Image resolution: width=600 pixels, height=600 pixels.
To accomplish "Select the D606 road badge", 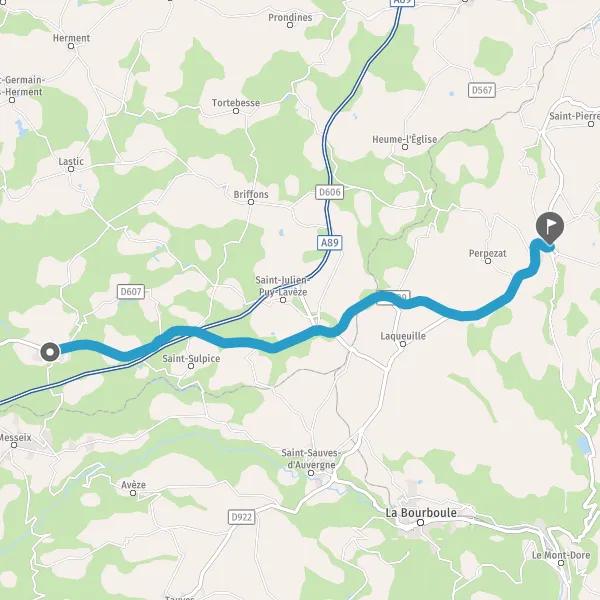I will pyautogui.click(x=329, y=192).
